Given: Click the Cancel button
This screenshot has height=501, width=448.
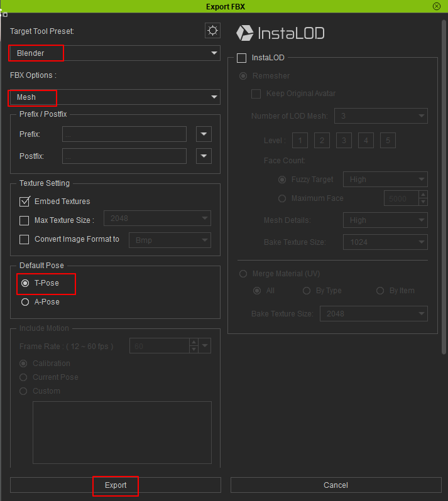Looking at the screenshot, I should point(336,485).
